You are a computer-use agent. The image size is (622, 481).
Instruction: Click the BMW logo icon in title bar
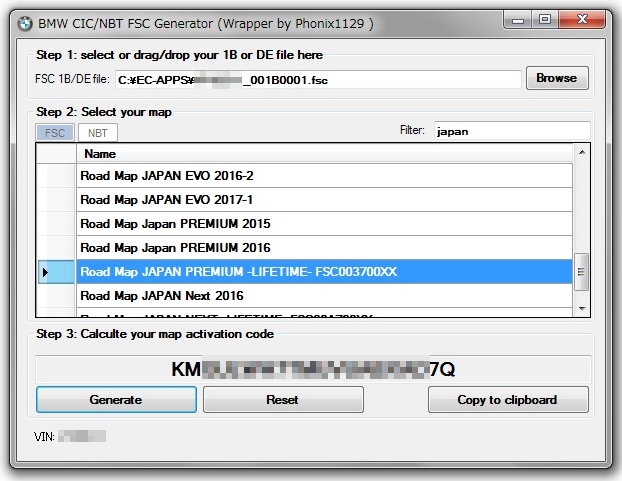click(25, 24)
